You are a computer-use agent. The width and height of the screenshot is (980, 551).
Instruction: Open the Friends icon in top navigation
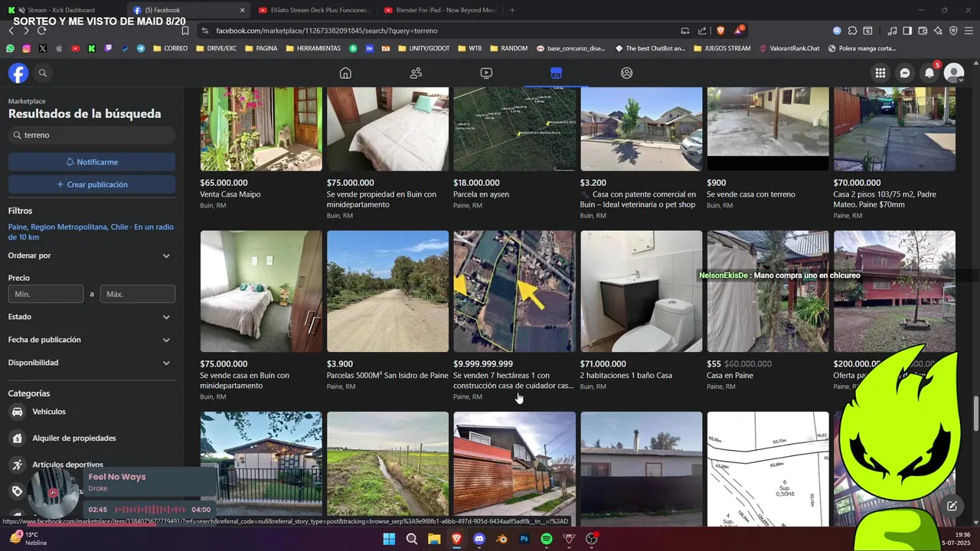click(x=416, y=73)
